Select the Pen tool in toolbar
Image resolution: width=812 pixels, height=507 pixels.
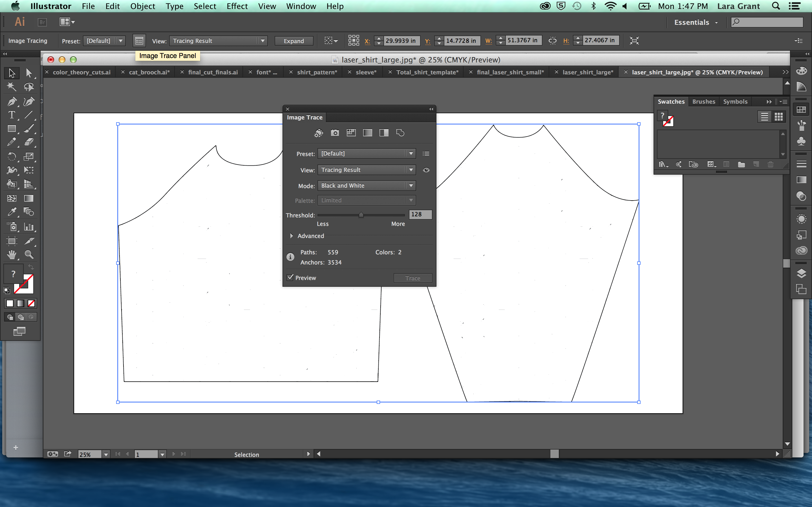(x=10, y=101)
